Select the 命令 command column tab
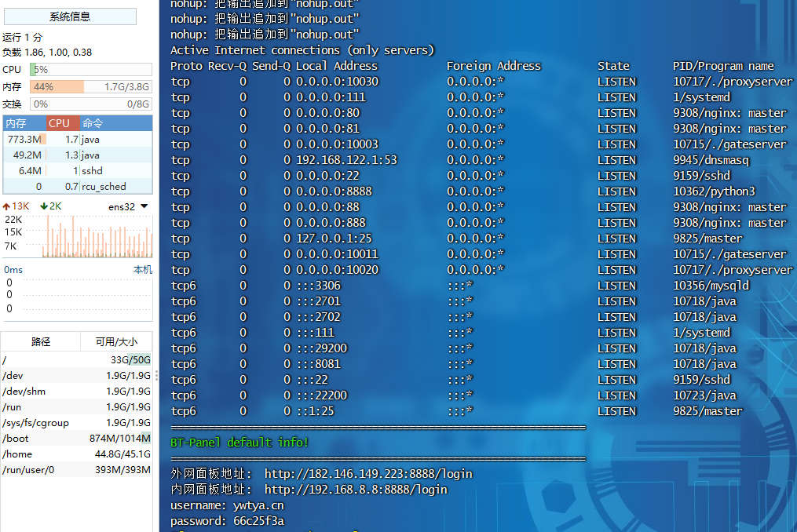Image resolution: width=797 pixels, height=532 pixels. pyautogui.click(x=116, y=123)
